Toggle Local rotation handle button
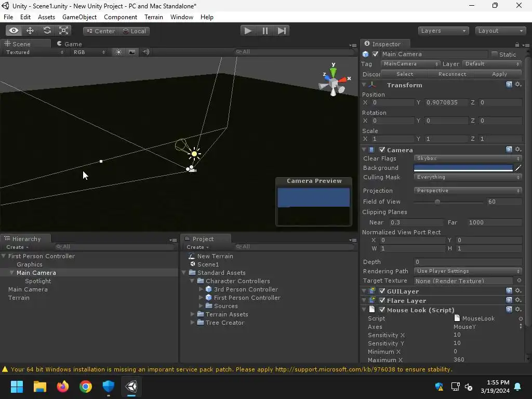Screen dimensions: 532x399 click(134, 31)
